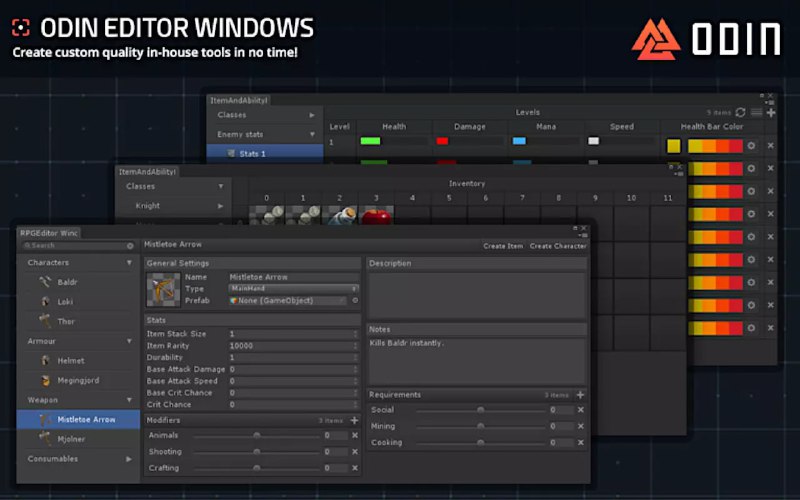This screenshot has width=800, height=500.
Task: Click red apple in inventory slot 3
Action: pos(377,215)
